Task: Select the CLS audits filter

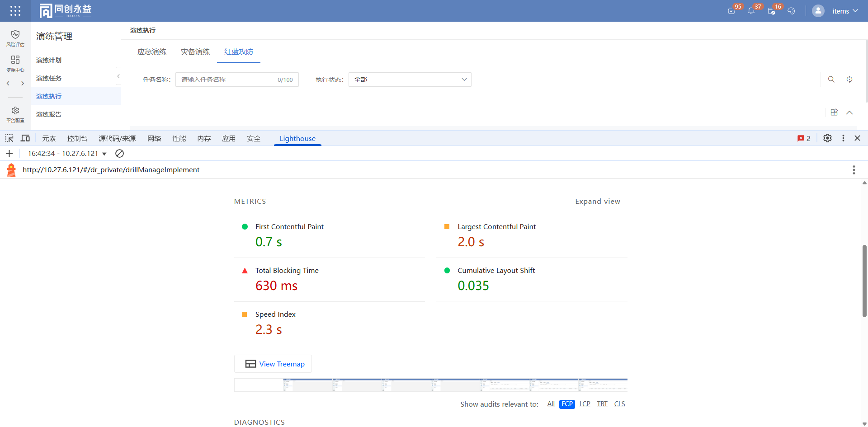Action: (620, 404)
